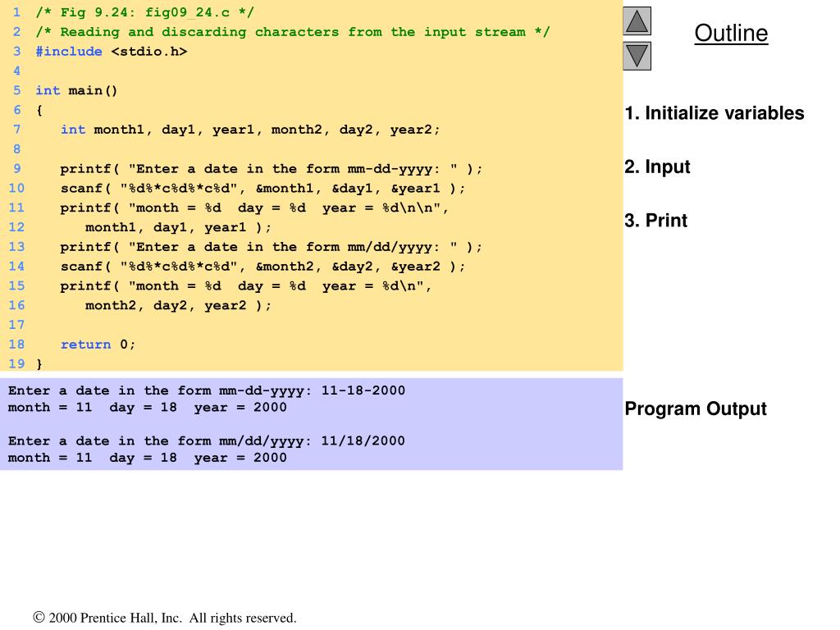840x630 pixels.
Task: Click the printf mm/dd/yyyy prompt line
Action: [271, 247]
